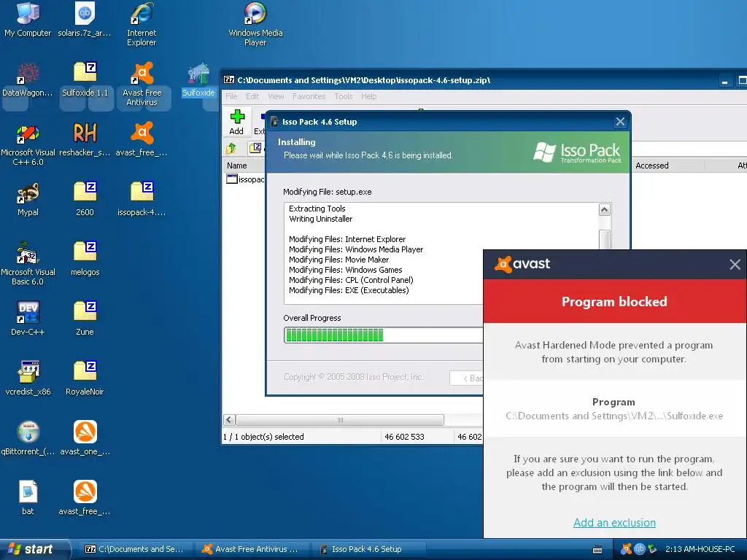The width and height of the screenshot is (747, 560).
Task: Launch Mypal browser shortcut
Action: click(28, 200)
